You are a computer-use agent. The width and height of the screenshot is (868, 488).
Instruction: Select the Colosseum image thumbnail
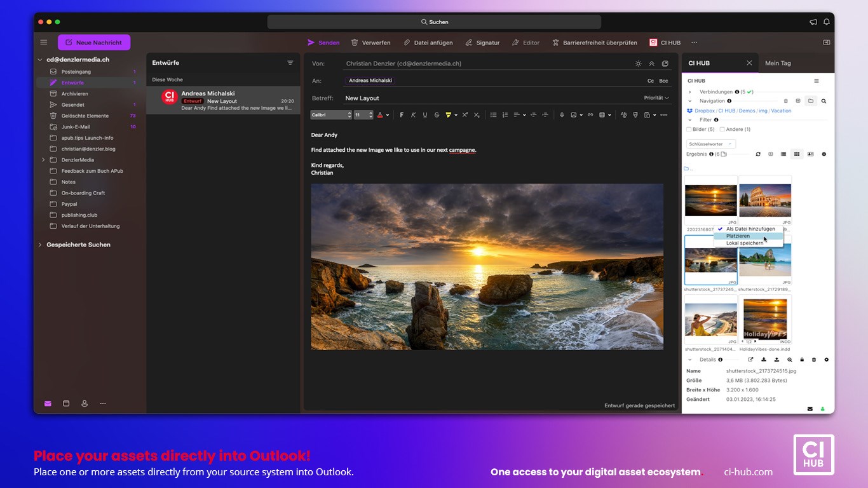click(x=765, y=201)
